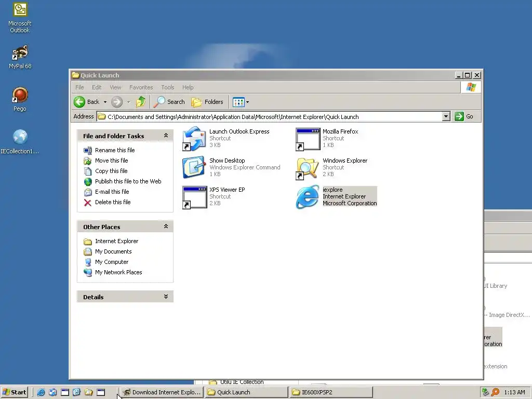Open the Favorites menu

141,87
